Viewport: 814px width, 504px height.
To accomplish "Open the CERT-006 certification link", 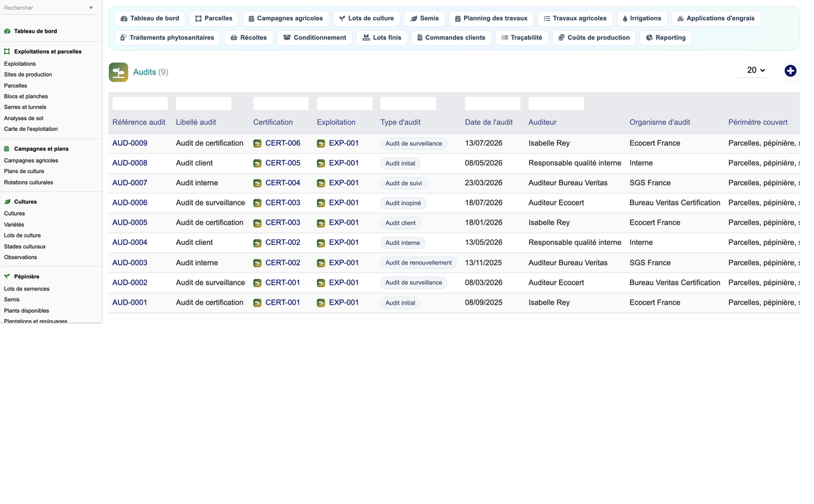I will [283, 143].
